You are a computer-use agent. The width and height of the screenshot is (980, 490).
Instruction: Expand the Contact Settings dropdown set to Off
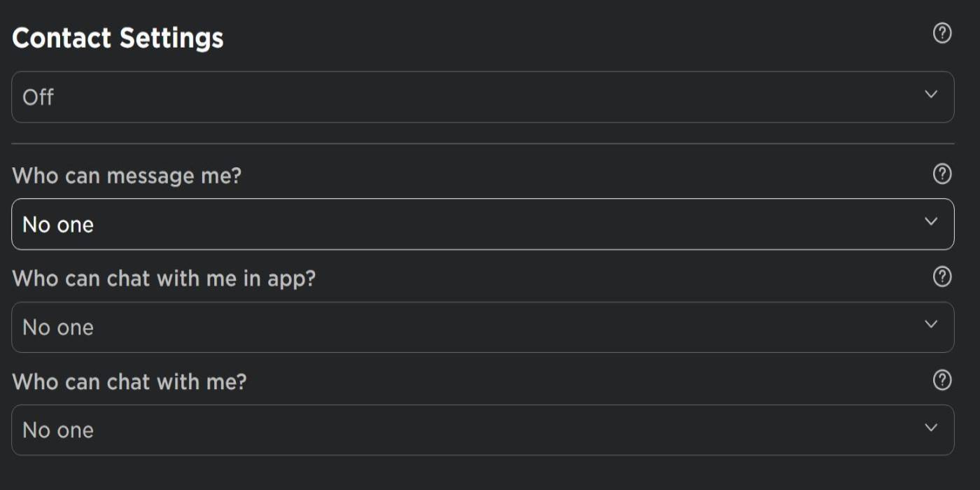[482, 97]
